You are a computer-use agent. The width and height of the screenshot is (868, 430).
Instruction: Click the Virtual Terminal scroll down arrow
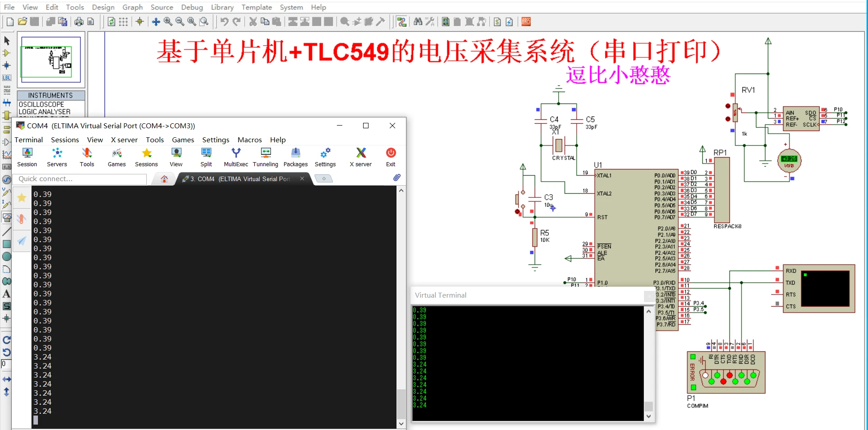[649, 416]
